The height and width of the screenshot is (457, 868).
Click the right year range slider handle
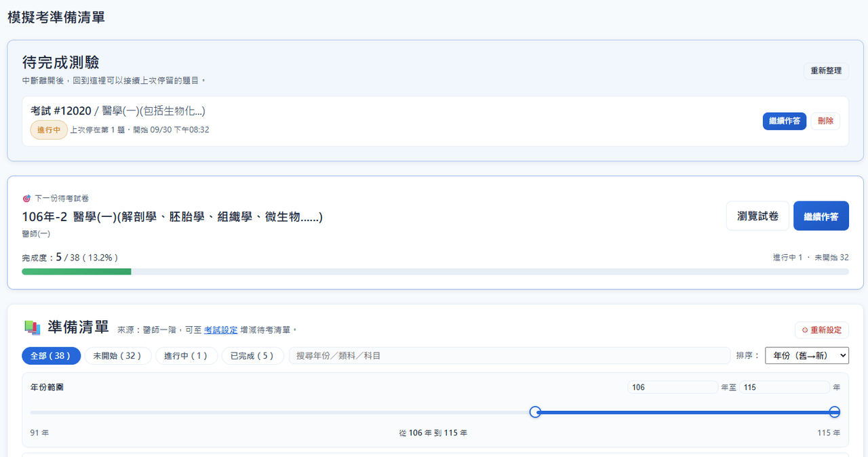click(835, 412)
